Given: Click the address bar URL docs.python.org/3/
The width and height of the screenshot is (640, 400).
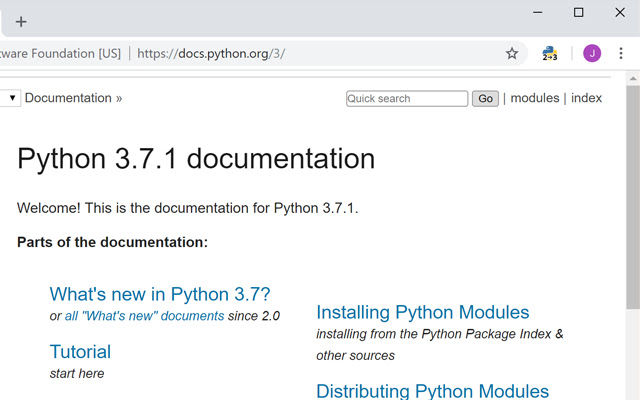Looking at the screenshot, I should [x=211, y=53].
